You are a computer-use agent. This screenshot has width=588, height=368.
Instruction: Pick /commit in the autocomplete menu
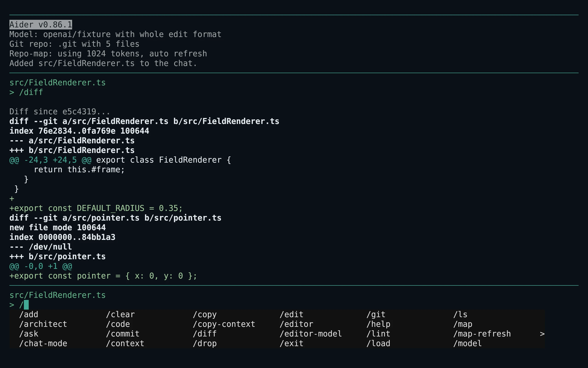tap(123, 334)
